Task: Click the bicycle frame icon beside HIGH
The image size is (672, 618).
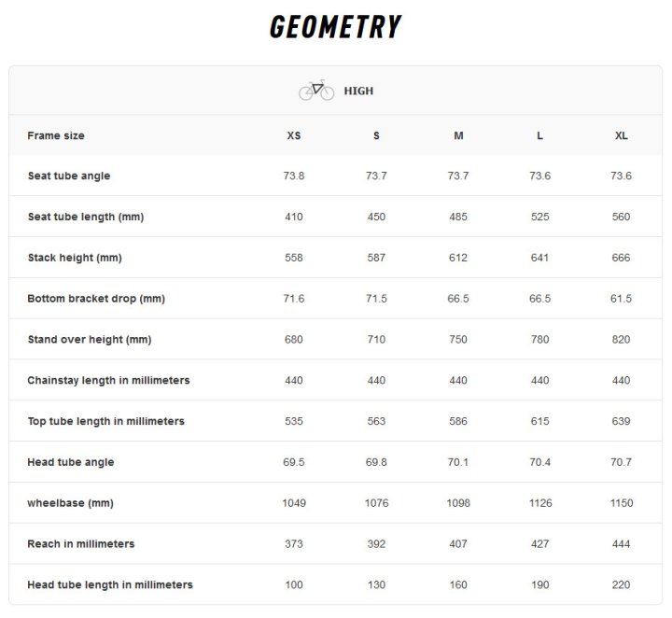Action: pos(316,90)
